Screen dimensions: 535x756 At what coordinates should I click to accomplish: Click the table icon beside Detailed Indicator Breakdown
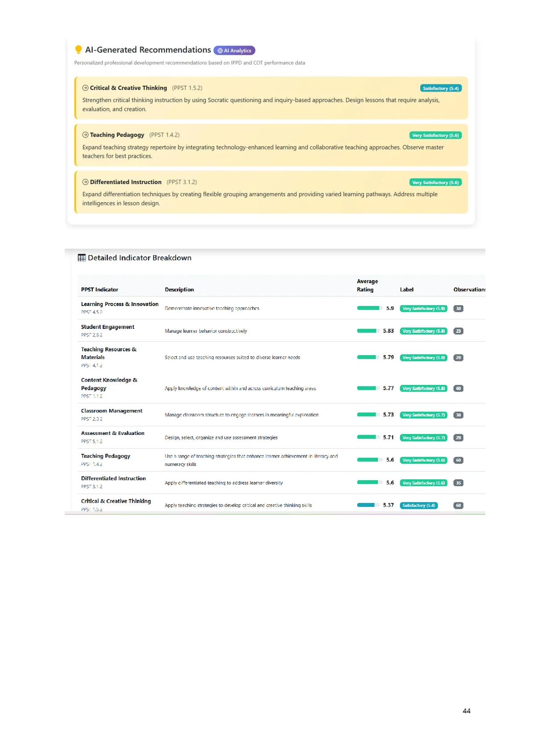click(82, 257)
